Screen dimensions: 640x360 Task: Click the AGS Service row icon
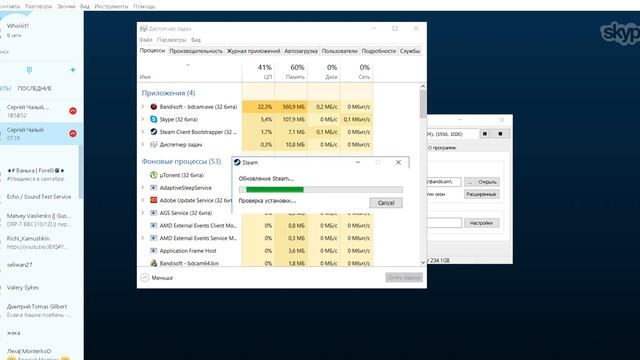153,213
